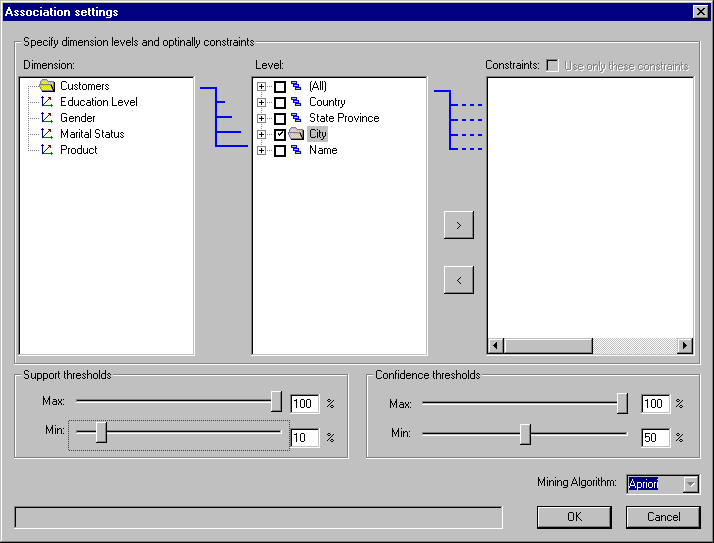Remove constraint with < button
This screenshot has width=714, height=543.
[459, 280]
